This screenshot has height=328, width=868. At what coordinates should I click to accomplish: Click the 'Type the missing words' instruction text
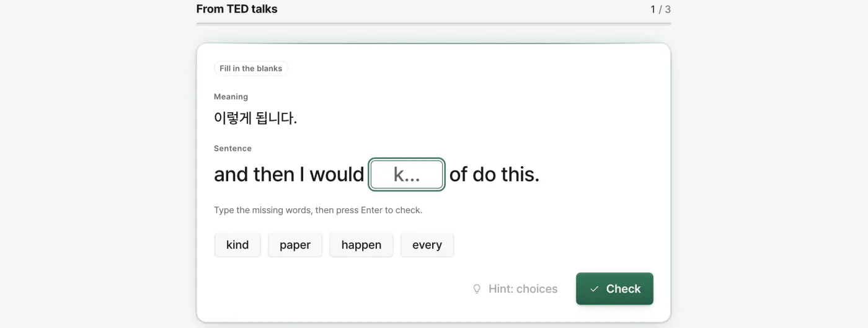pyautogui.click(x=318, y=210)
